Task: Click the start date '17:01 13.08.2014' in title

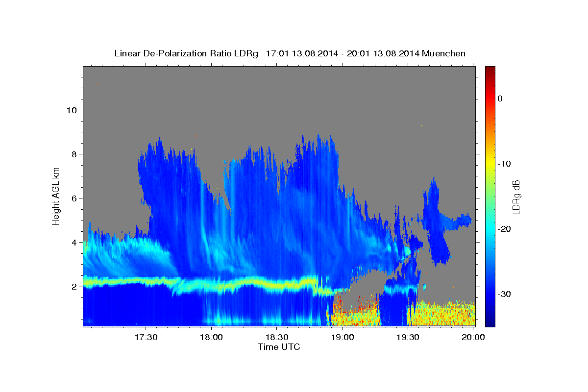Action: tap(302, 53)
